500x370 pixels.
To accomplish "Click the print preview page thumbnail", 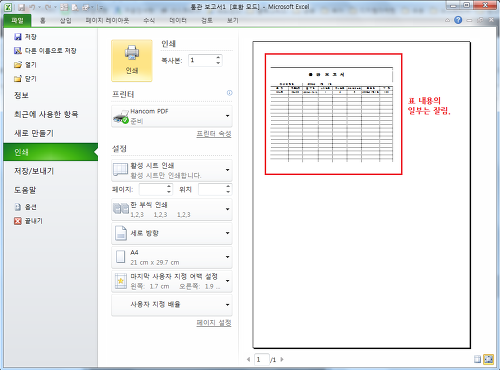I will click(x=361, y=195).
